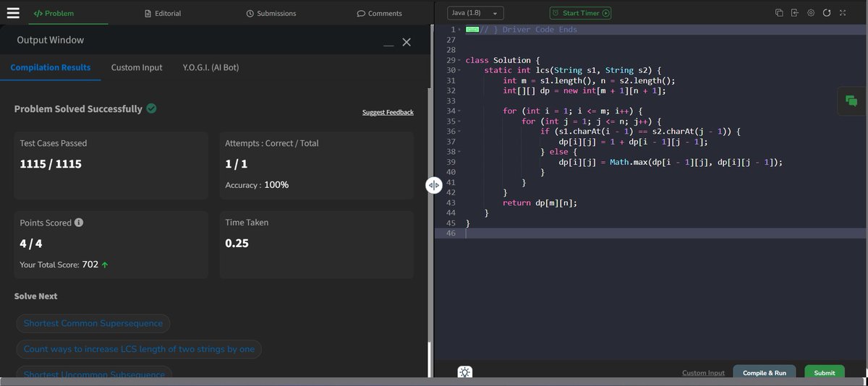Open the hamburger menu icon
The height and width of the screenshot is (386, 868).
pos(13,12)
